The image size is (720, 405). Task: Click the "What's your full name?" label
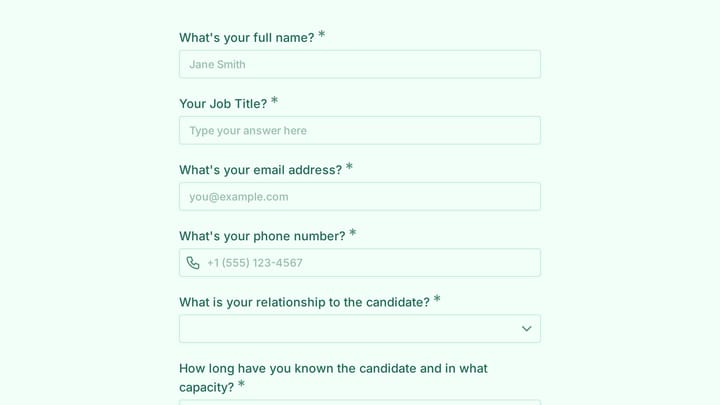(x=247, y=38)
